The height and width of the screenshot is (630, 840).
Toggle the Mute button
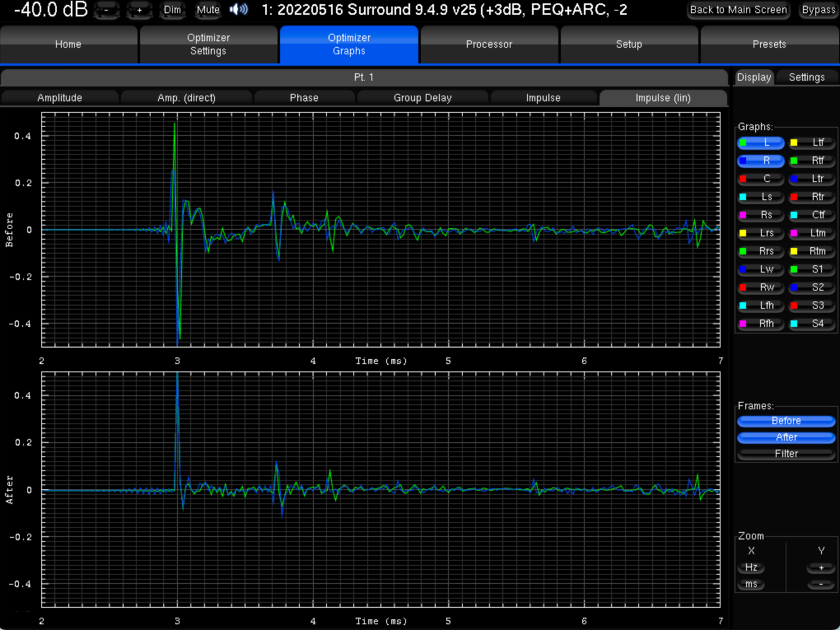click(x=208, y=10)
